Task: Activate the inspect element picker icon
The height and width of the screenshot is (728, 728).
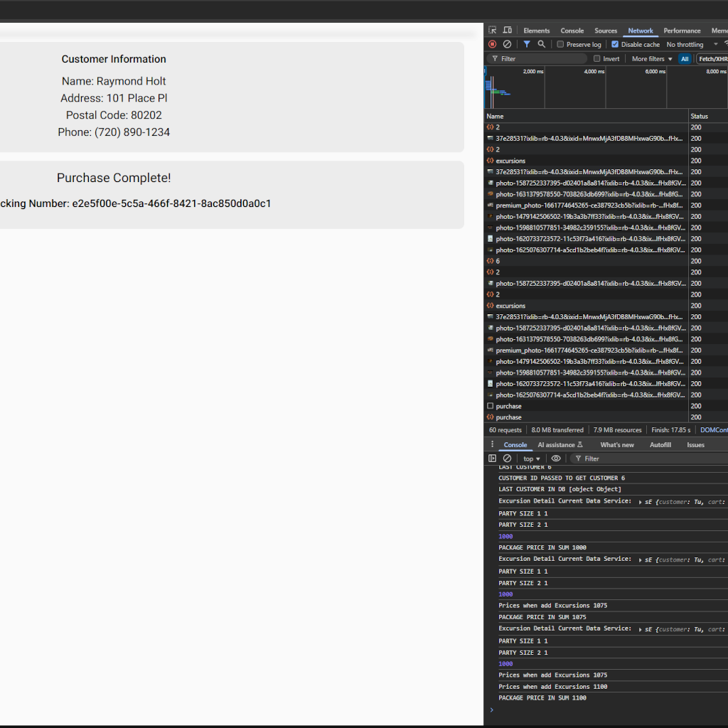Action: (492, 30)
